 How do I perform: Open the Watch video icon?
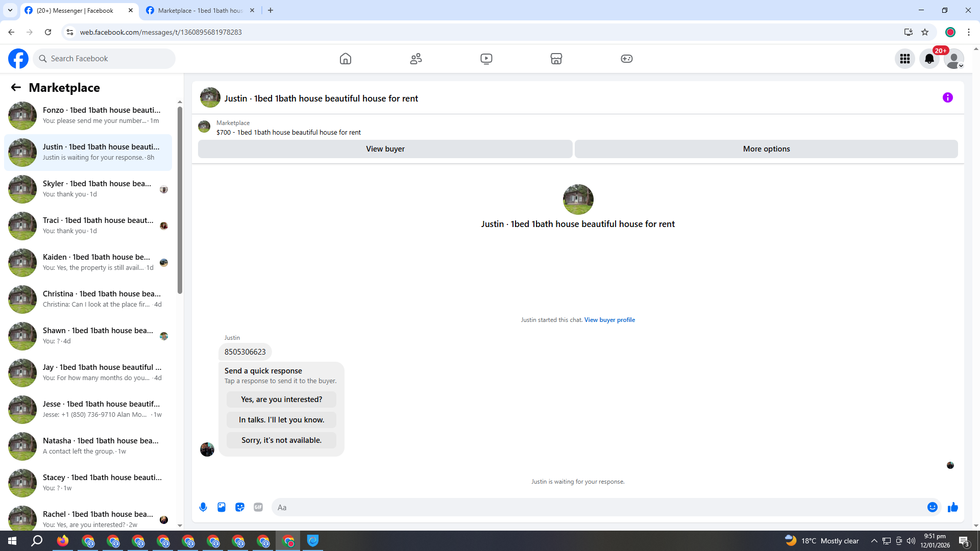tap(486, 59)
